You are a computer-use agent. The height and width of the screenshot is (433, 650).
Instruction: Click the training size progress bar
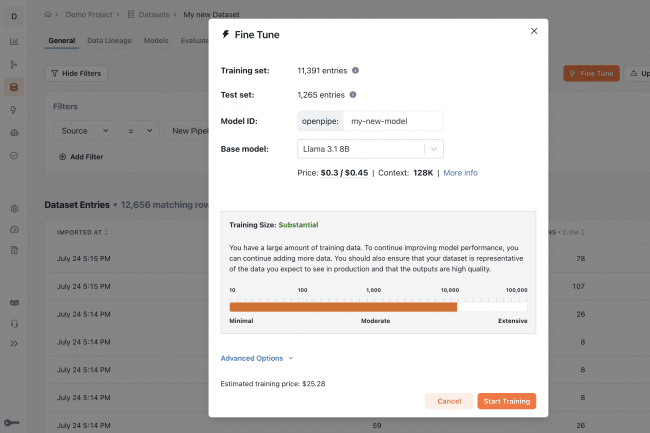tap(378, 307)
